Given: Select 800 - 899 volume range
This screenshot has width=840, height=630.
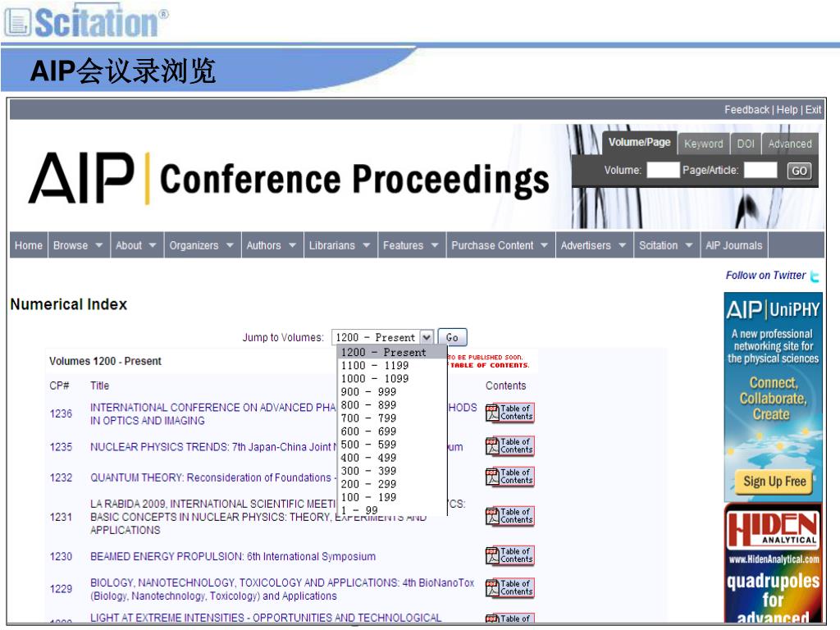Looking at the screenshot, I should 392,405.
